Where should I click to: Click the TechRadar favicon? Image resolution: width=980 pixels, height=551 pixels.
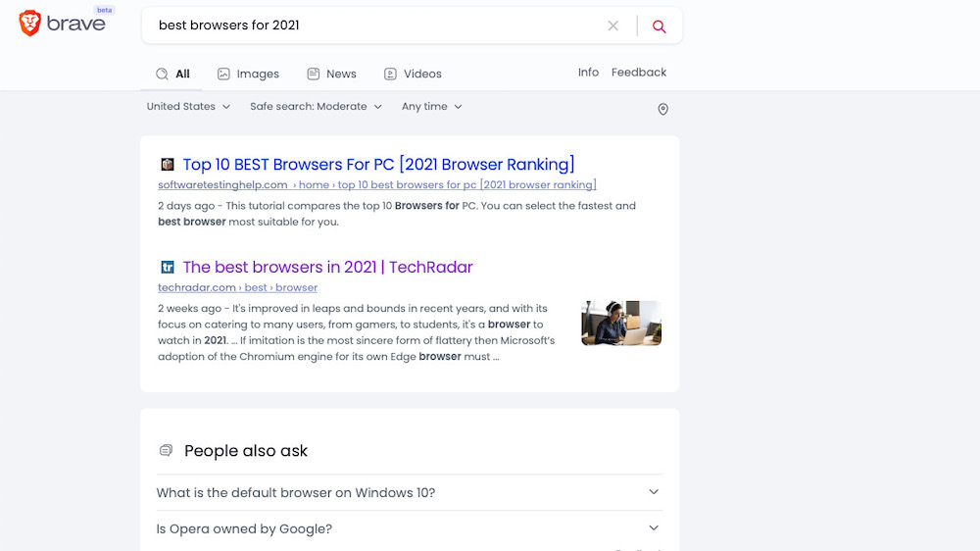(168, 267)
